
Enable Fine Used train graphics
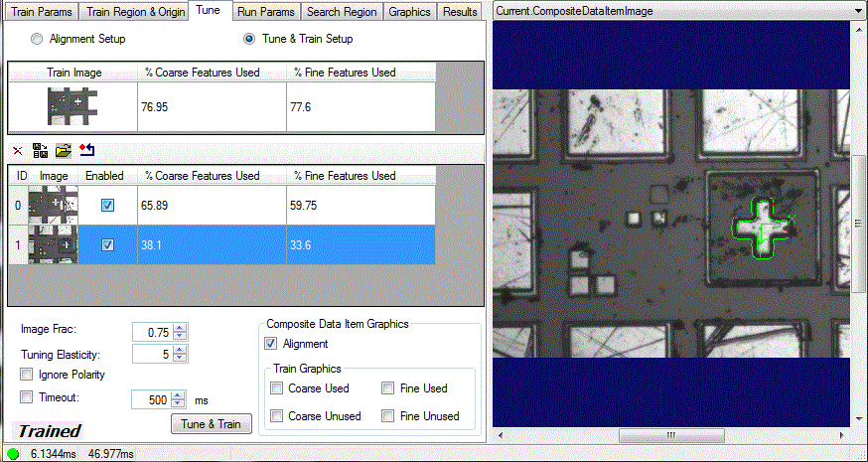tap(388, 388)
